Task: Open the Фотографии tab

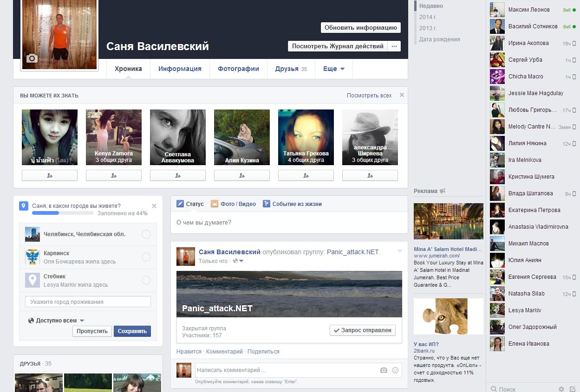Action: pyautogui.click(x=238, y=69)
